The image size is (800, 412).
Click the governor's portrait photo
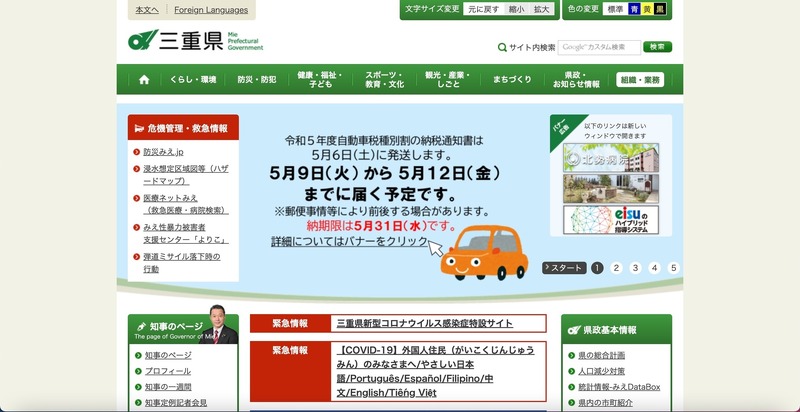[x=220, y=325]
